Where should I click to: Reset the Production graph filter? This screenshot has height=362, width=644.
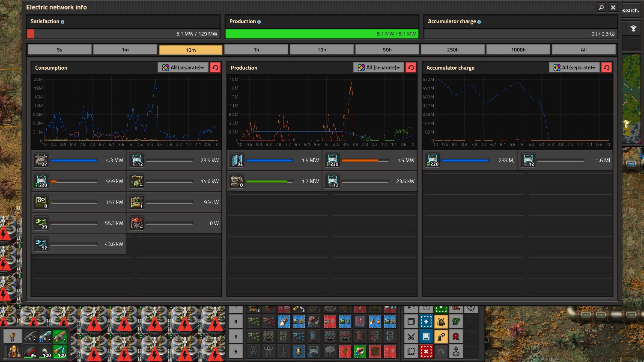pos(411,68)
